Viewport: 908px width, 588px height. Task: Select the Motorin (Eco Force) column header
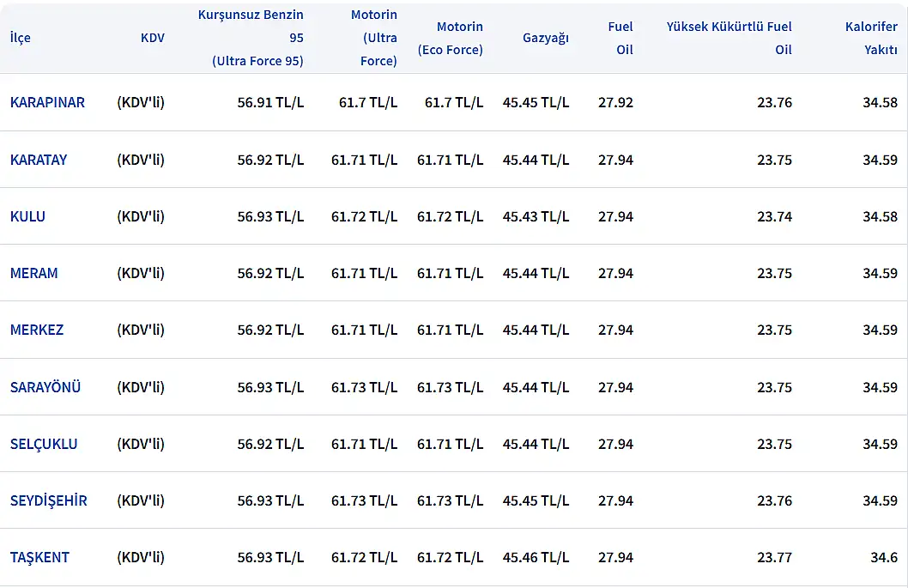coord(451,38)
